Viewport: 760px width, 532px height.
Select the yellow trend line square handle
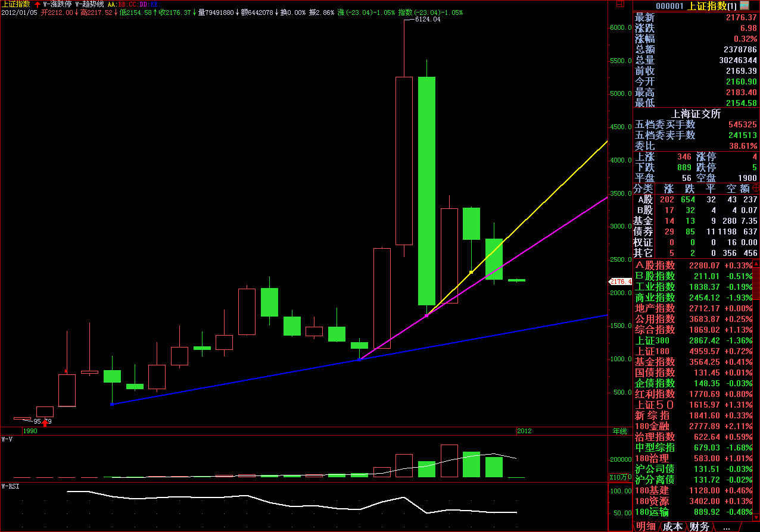point(471,273)
